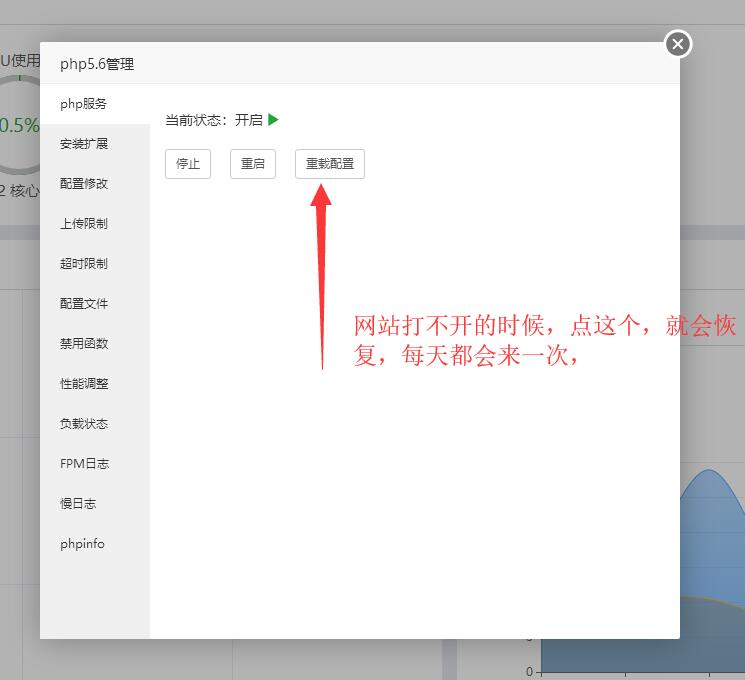The height and width of the screenshot is (680, 745).
Task: Open the phpinfo tab
Action: (x=95, y=544)
